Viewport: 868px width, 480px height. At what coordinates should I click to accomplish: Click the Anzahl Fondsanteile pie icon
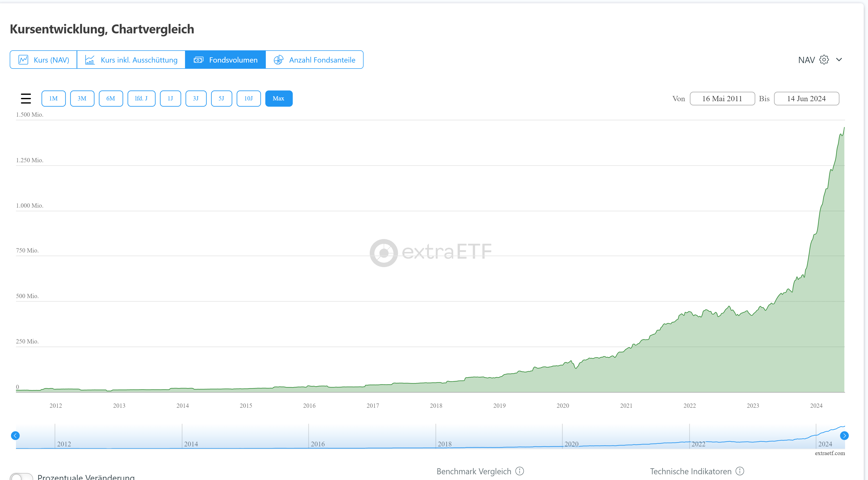[x=278, y=60]
